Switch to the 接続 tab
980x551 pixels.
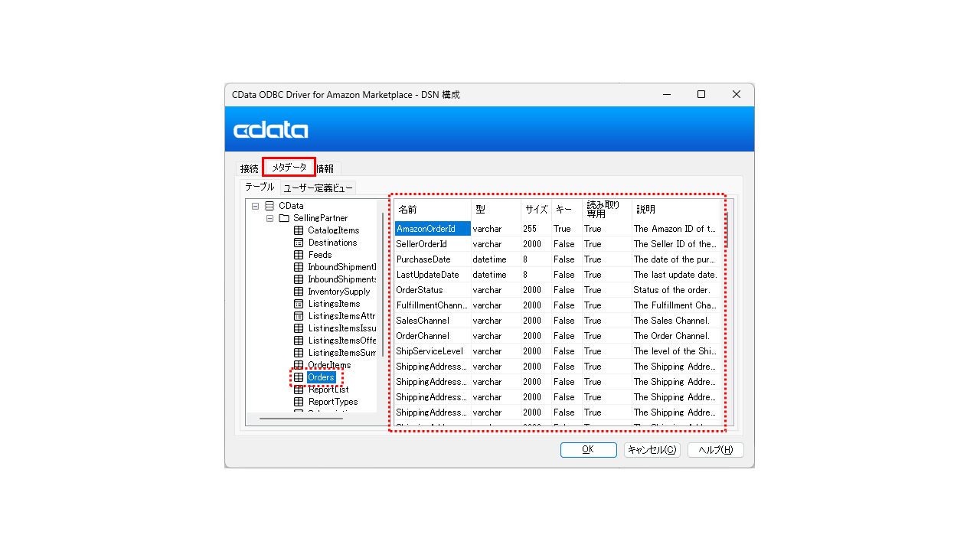click(249, 168)
